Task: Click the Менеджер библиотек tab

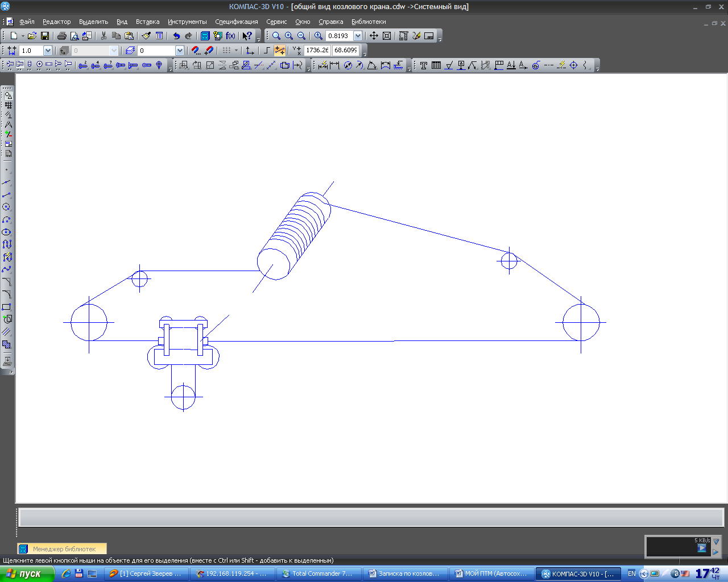Action: 62,549
